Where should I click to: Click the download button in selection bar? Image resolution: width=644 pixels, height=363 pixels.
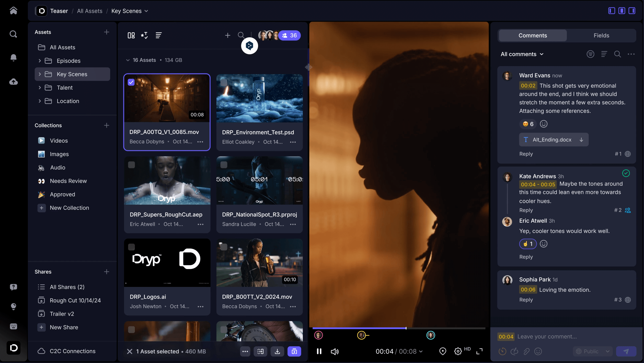pos(277,351)
